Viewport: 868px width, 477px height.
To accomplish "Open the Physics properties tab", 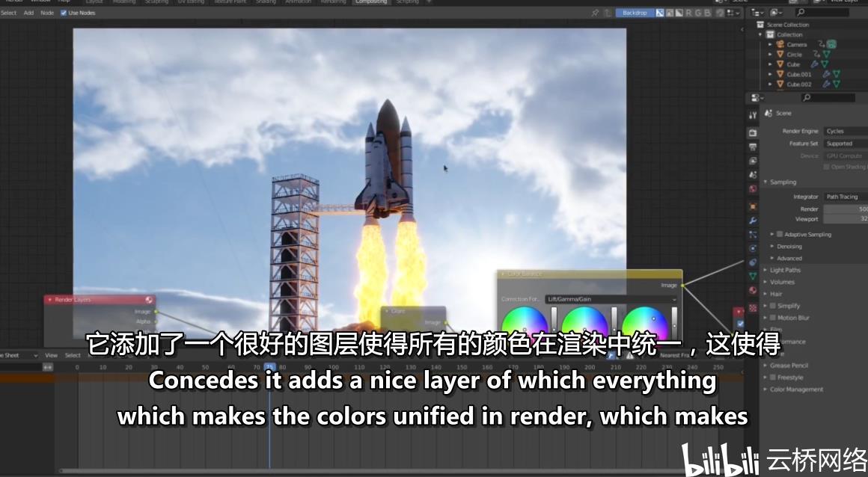I will pos(752,248).
